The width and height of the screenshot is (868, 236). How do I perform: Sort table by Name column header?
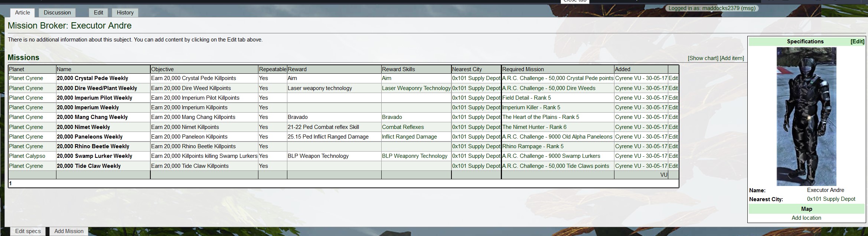point(64,69)
